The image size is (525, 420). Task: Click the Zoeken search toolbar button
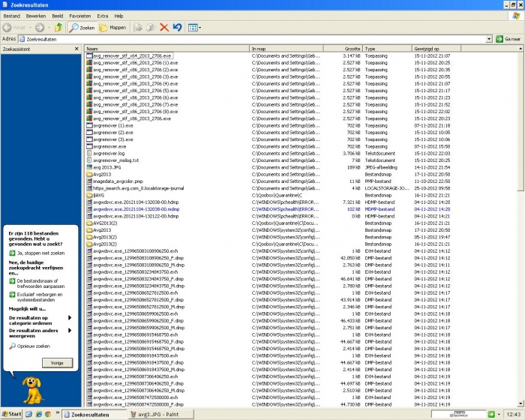point(82,28)
